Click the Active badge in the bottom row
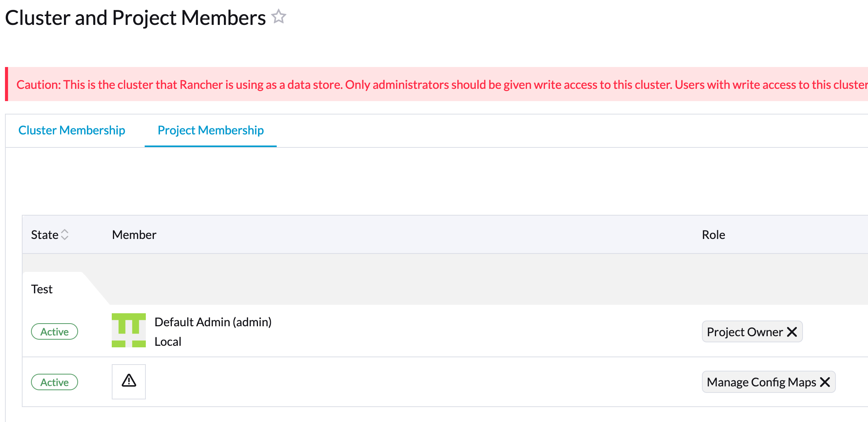 coord(54,382)
